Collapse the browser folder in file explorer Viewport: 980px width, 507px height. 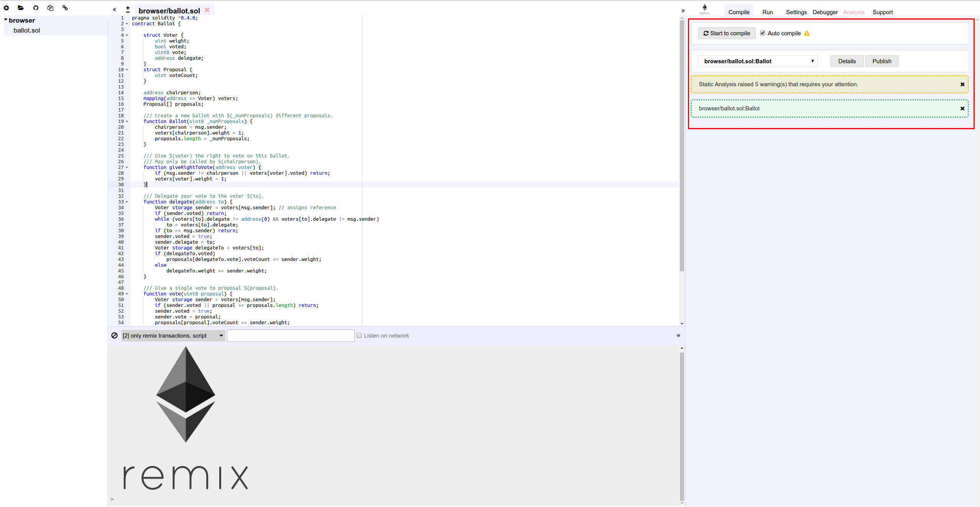point(6,20)
